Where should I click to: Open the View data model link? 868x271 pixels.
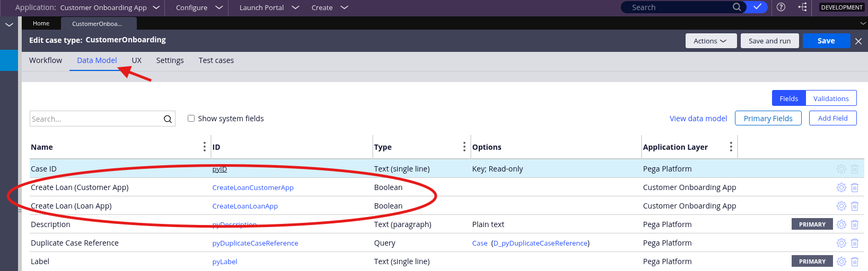point(698,119)
